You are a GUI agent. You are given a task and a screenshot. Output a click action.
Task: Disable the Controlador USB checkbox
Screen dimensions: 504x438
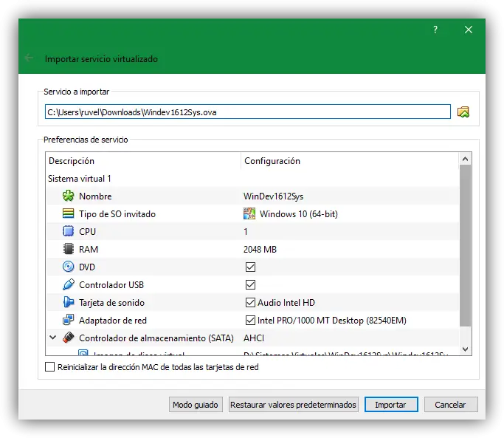coord(250,285)
